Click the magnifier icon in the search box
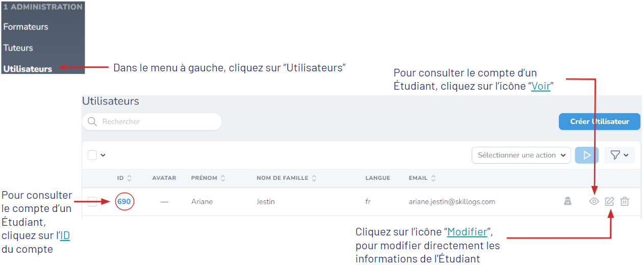Screen dimensions: 644x265 (x=92, y=122)
